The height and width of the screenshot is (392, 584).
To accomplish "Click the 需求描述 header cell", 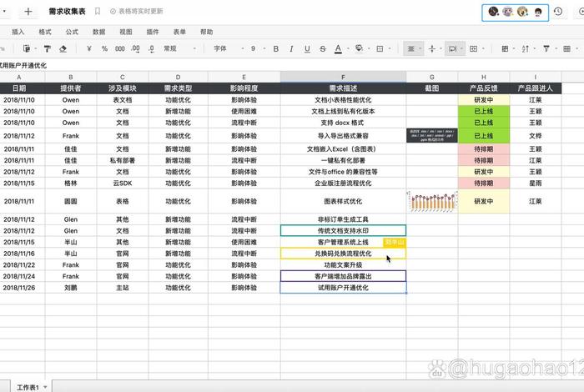I will [x=343, y=88].
